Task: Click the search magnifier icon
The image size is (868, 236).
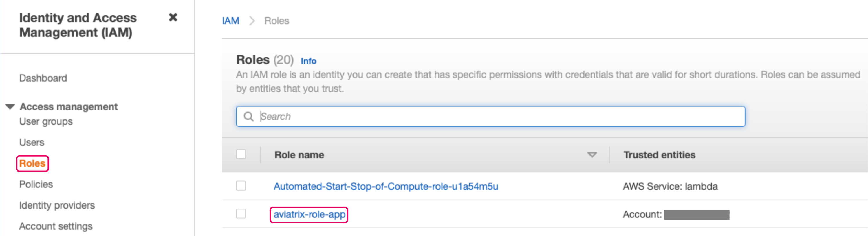Action: coord(249,116)
